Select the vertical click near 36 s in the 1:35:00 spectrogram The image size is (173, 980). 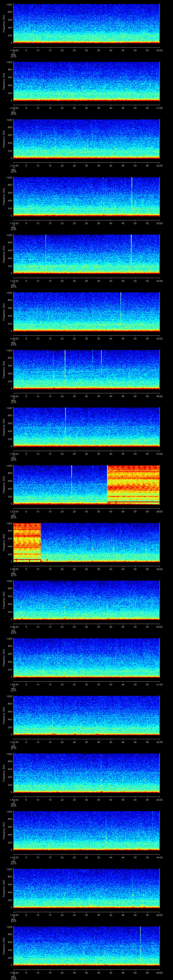point(101,358)
